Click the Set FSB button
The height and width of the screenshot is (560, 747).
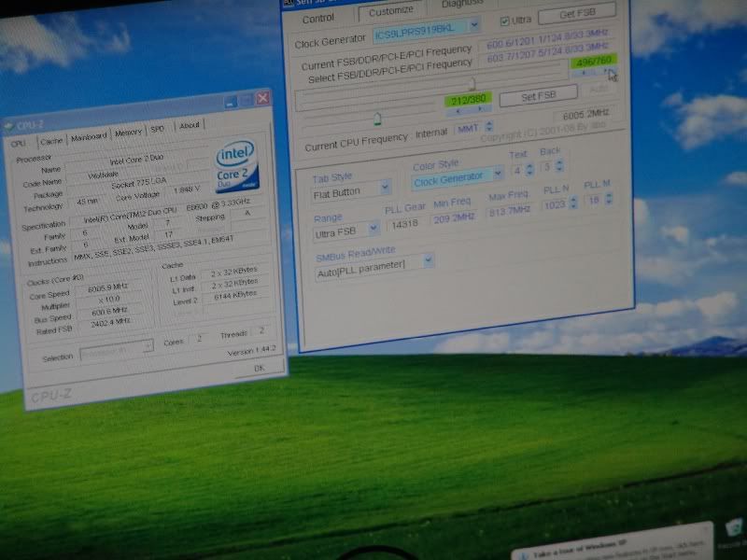[537, 96]
